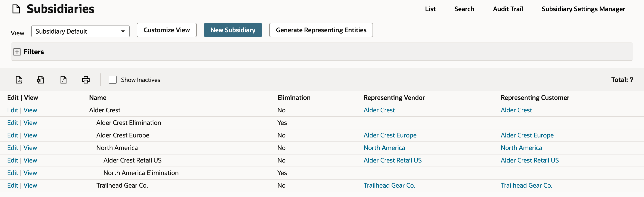
Task: Click the Subsidiaries page title
Action: [x=61, y=9]
